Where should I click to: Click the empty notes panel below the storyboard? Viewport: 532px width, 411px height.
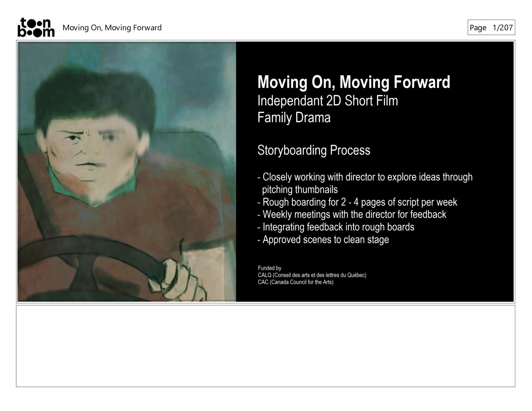coord(265,346)
